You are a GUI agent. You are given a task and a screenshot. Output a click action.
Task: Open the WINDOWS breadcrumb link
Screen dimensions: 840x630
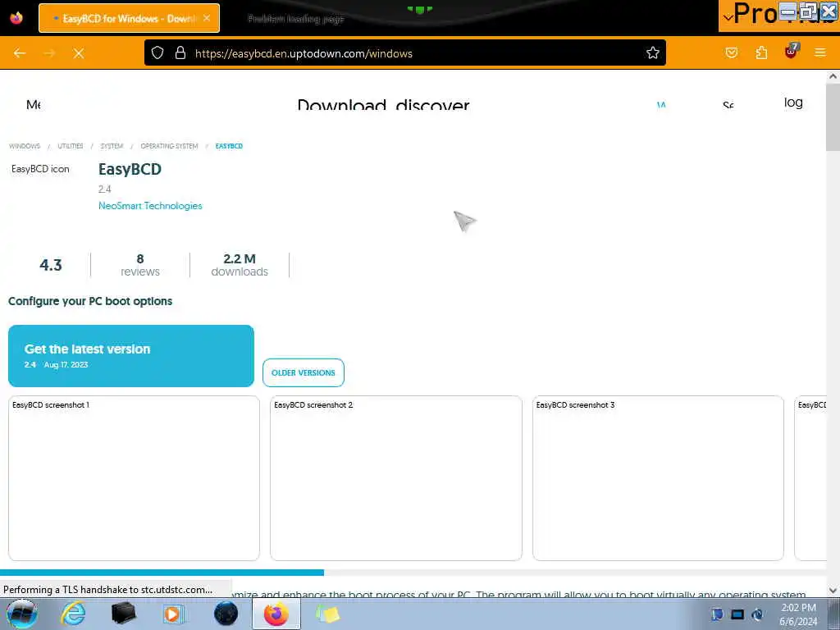click(x=25, y=146)
